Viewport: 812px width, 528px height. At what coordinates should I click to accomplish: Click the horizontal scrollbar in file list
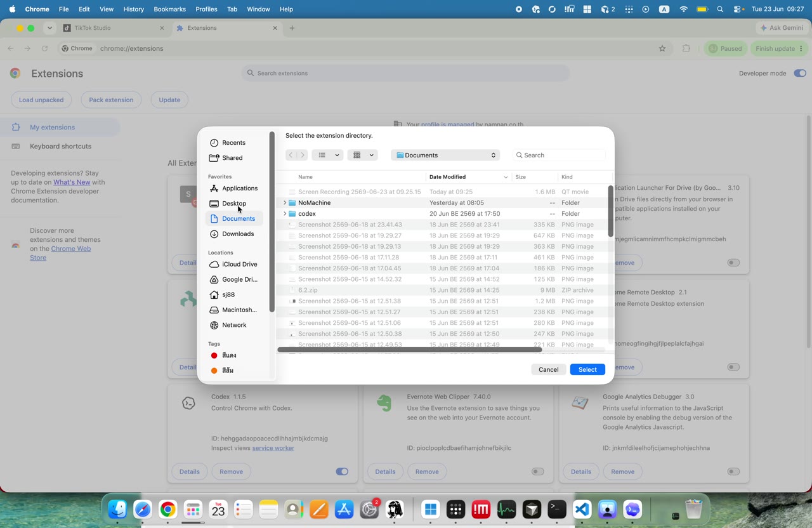(410, 350)
